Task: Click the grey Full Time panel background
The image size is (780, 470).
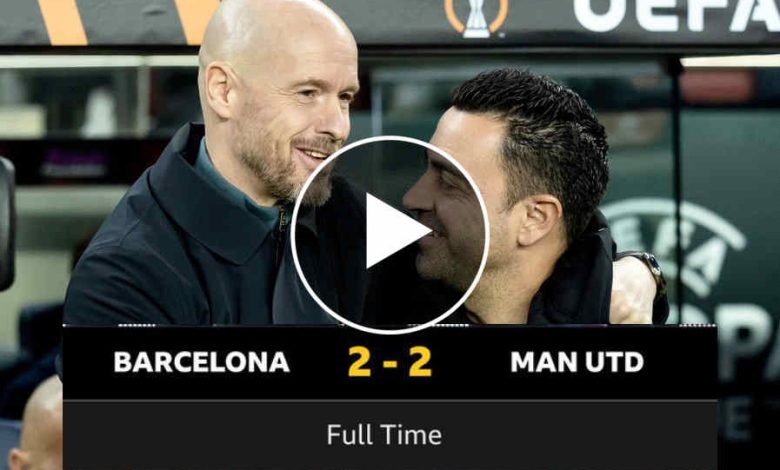Action: (x=390, y=435)
